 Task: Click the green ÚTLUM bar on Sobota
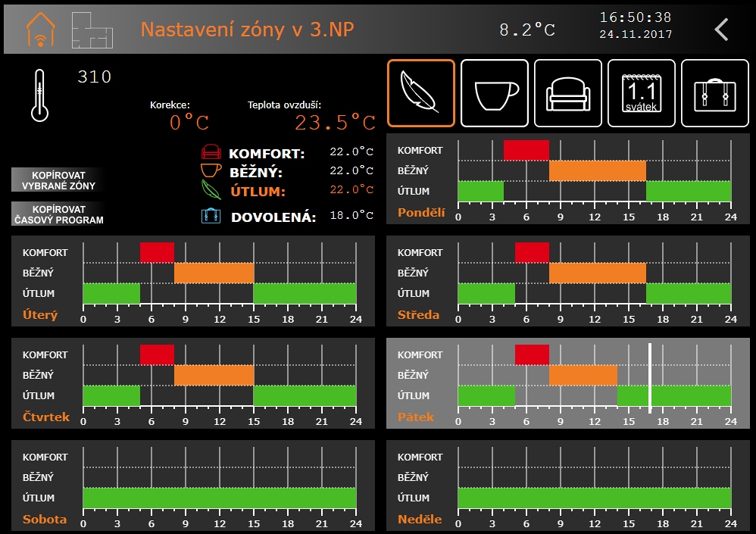(x=219, y=498)
